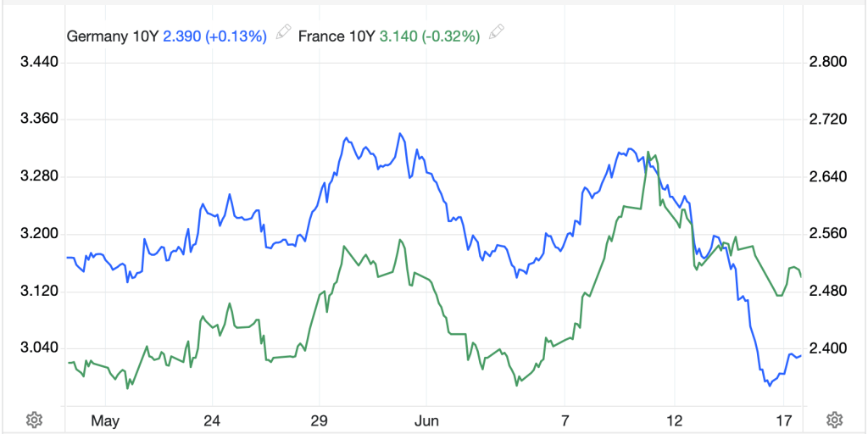Edit the Germany 10Y series with pencil icon
Image resolution: width=868 pixels, height=434 pixels.
(x=284, y=34)
